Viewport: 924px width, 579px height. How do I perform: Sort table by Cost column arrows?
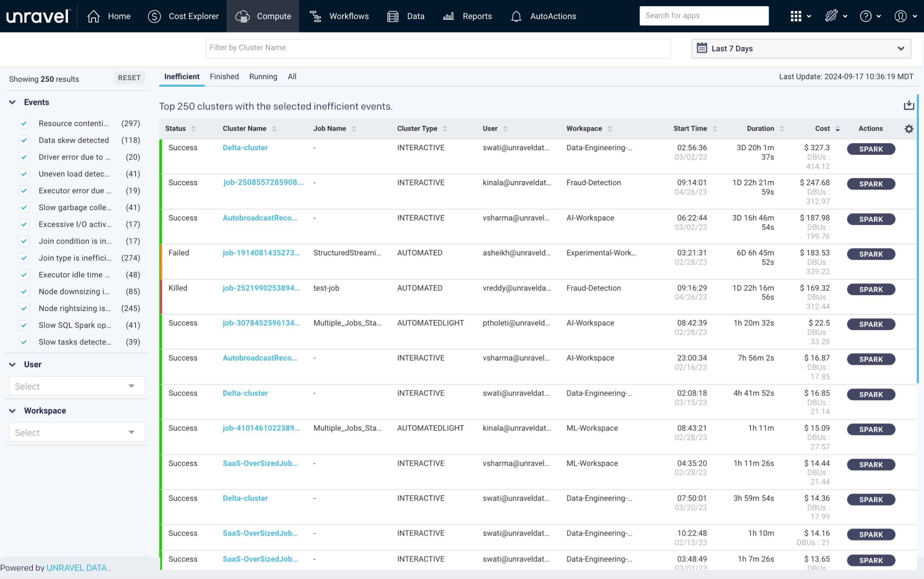pos(837,129)
